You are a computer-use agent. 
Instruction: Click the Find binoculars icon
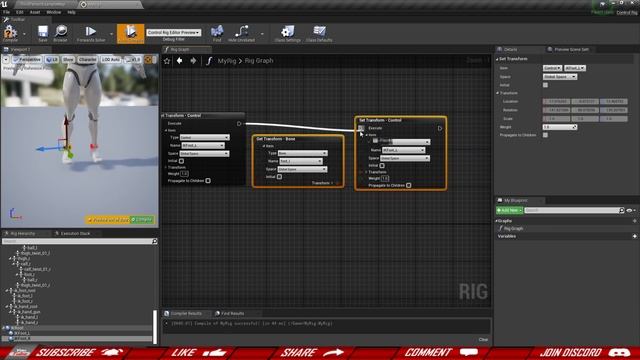[x=217, y=31]
